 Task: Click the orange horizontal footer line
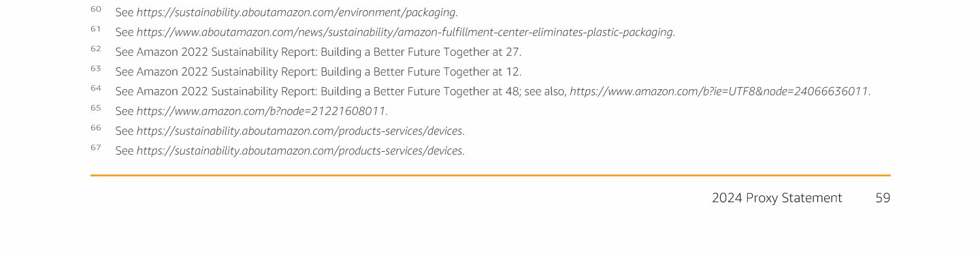(490, 175)
